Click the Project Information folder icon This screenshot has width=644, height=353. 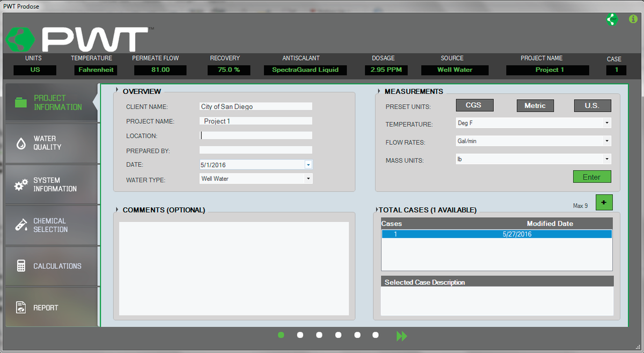(21, 102)
